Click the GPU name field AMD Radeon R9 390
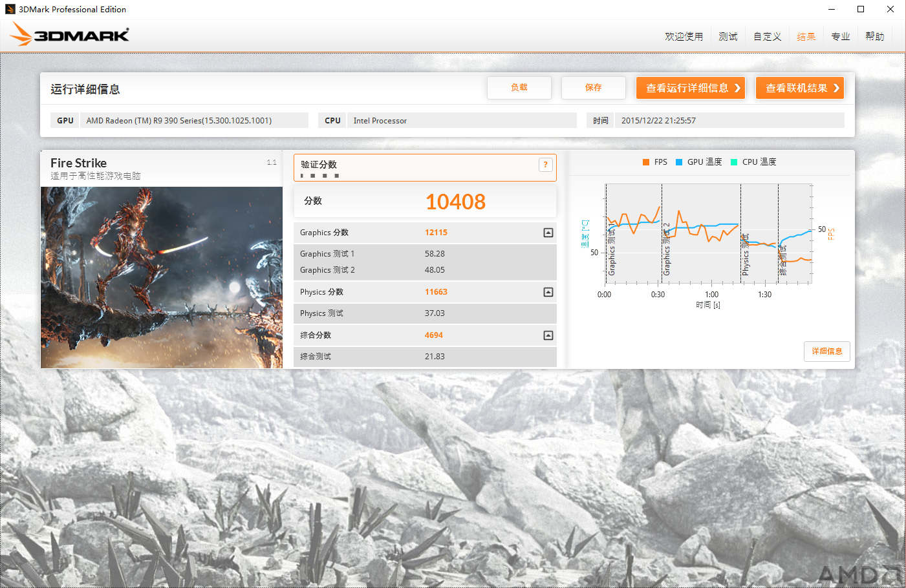Viewport: 906px width, 588px height. click(194, 121)
